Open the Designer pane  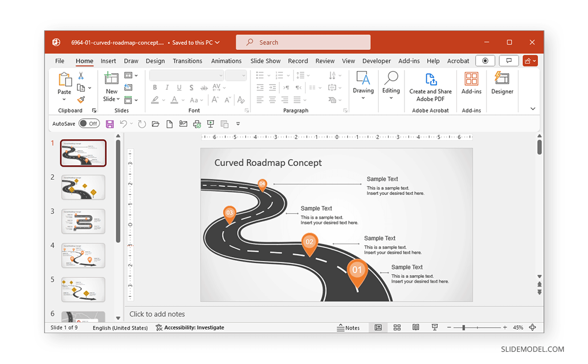[x=502, y=87]
